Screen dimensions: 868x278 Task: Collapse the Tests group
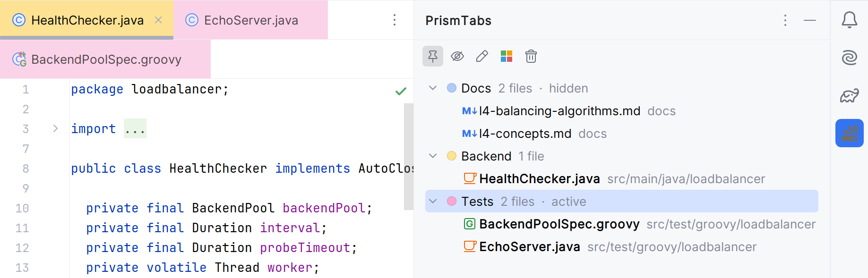433,202
